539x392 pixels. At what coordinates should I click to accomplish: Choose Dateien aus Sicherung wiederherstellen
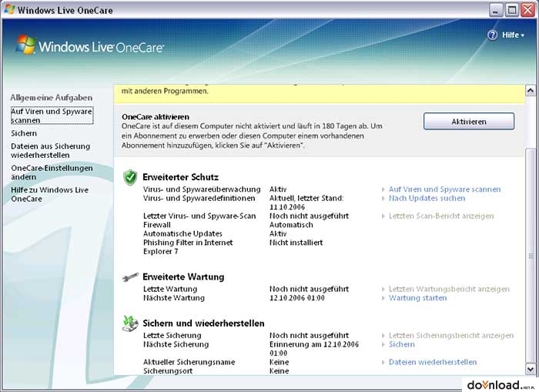pos(51,151)
